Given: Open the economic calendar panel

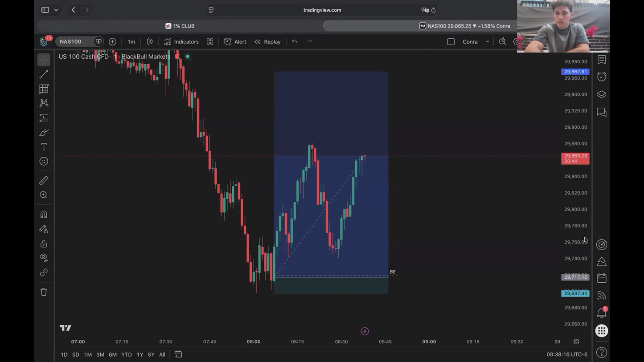Looking at the screenshot, I should coord(602,278).
